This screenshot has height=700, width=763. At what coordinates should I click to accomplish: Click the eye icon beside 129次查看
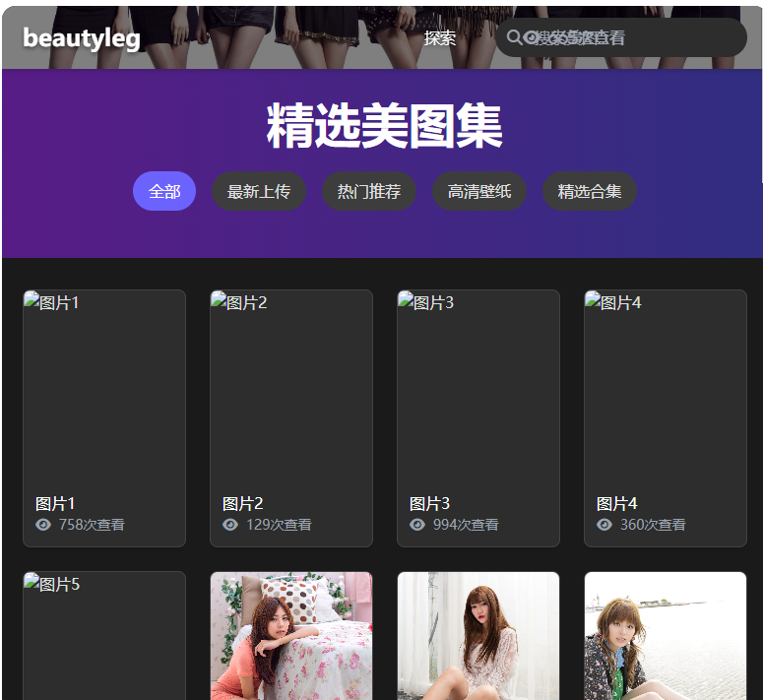(x=230, y=525)
